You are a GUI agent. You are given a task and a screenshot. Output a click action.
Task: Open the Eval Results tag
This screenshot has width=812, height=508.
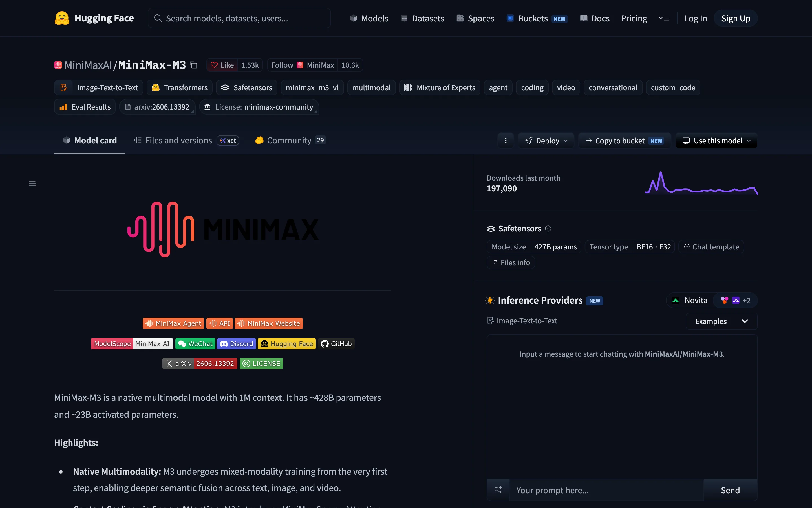pyautogui.click(x=85, y=107)
